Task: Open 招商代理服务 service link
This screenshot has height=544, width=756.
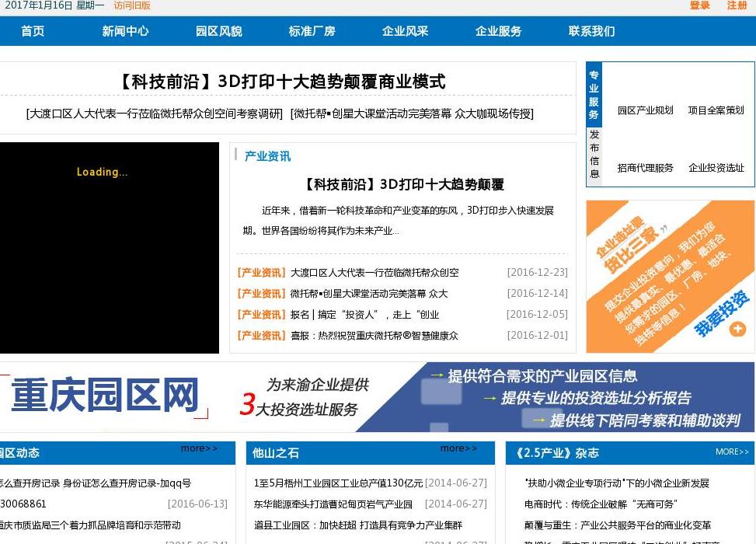Action: pyautogui.click(x=645, y=168)
